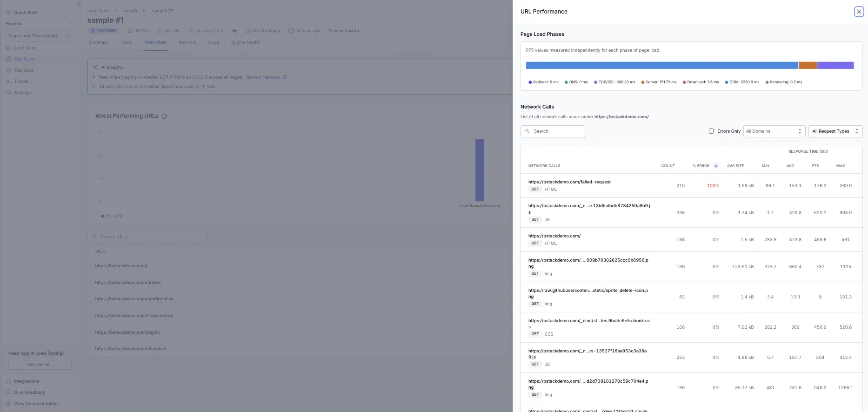Open the All Request Types dropdown
868x412 pixels.
click(835, 131)
